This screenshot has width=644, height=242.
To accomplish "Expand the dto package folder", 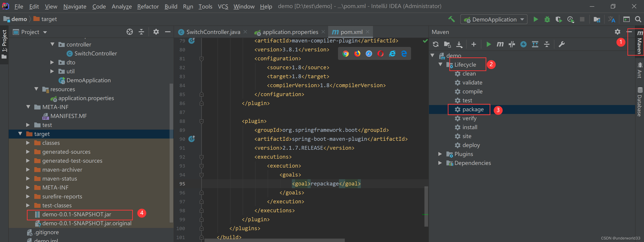I will coord(52,62).
